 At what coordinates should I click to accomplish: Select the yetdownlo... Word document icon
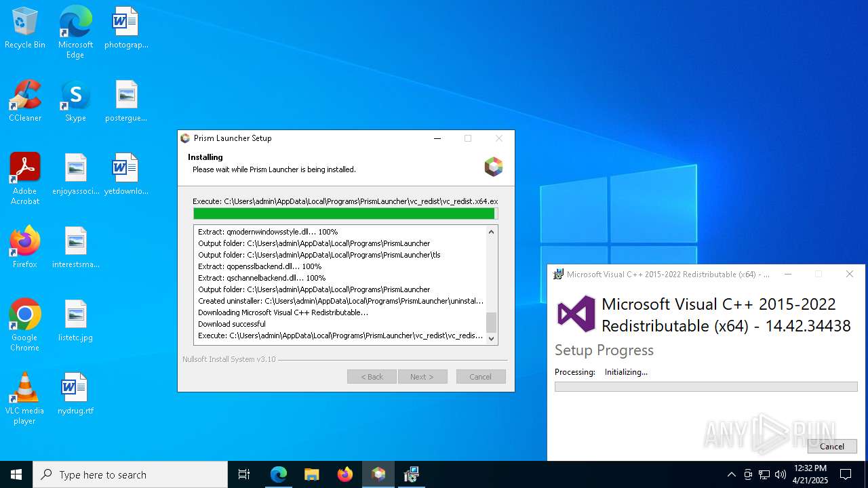126,174
